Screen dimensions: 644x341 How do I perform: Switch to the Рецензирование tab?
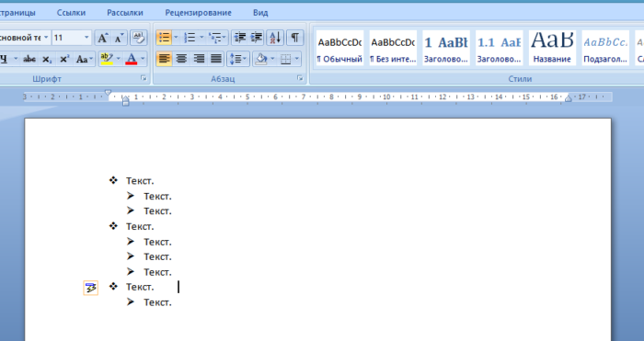click(x=198, y=13)
